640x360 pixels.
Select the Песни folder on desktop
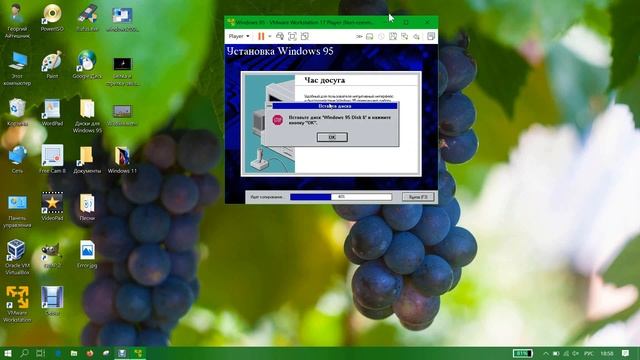[x=87, y=207]
